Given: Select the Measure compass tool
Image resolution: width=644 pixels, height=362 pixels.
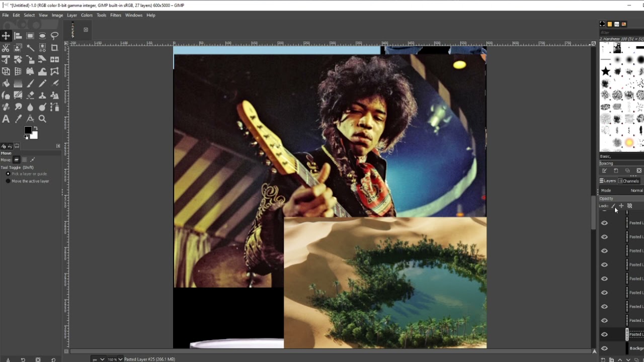Looking at the screenshot, I should tap(30, 119).
